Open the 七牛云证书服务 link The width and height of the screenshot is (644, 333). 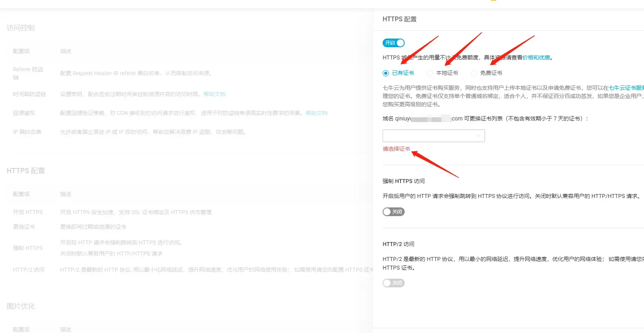626,88
